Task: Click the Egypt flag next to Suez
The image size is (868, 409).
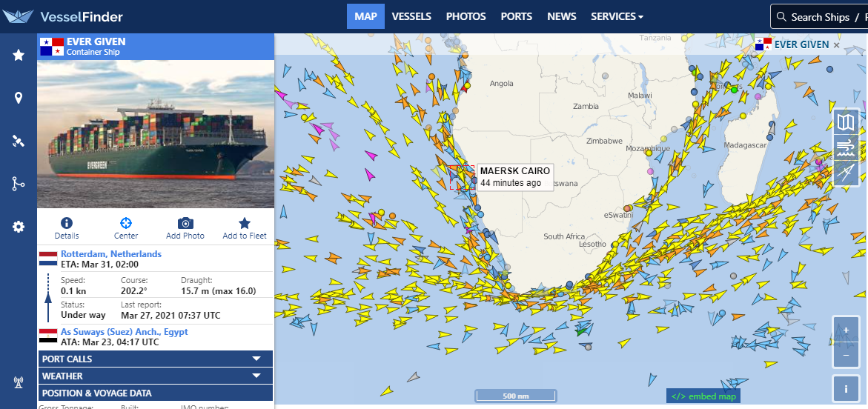Action: (x=48, y=336)
